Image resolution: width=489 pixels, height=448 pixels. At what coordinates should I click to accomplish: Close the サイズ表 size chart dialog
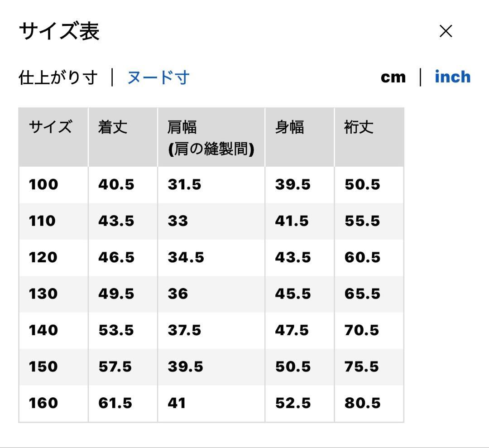[x=446, y=31]
